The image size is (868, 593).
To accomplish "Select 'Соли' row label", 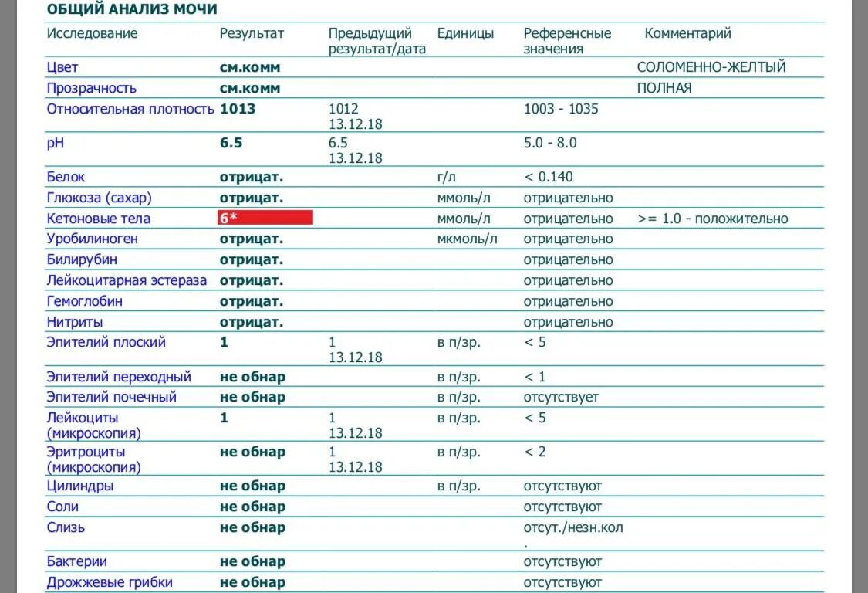I will [x=62, y=507].
